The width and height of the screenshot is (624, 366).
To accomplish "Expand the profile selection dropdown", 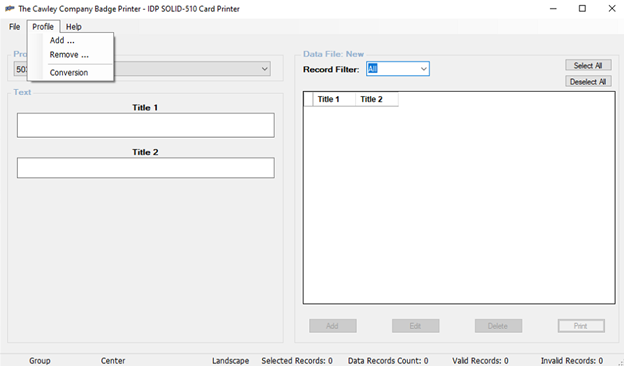I will (x=264, y=69).
